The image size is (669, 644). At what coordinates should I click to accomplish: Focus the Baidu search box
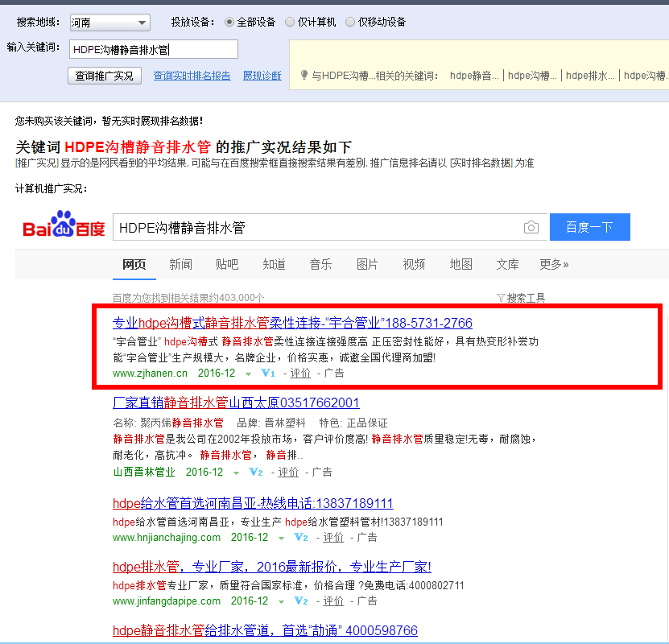[330, 227]
